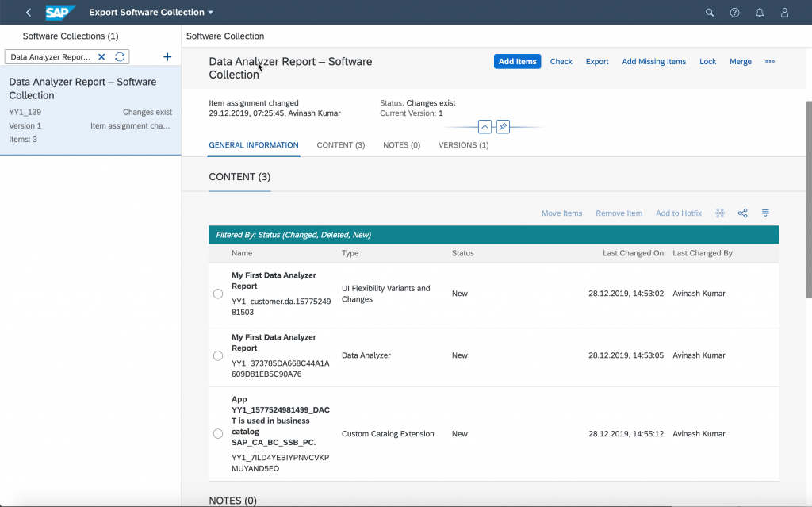The height and width of the screenshot is (507, 812).
Task: Select the Data Analyzer Report collection list item
Action: coord(90,110)
